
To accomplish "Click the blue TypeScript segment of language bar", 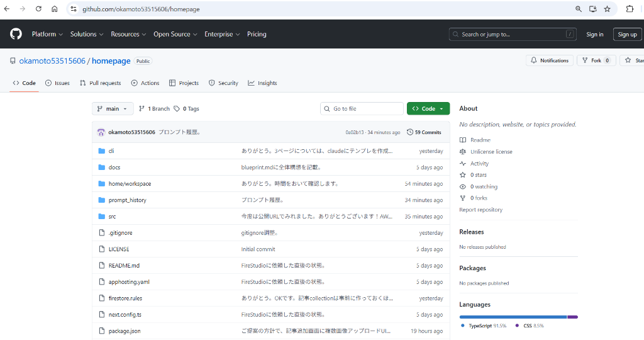I will (x=513, y=317).
